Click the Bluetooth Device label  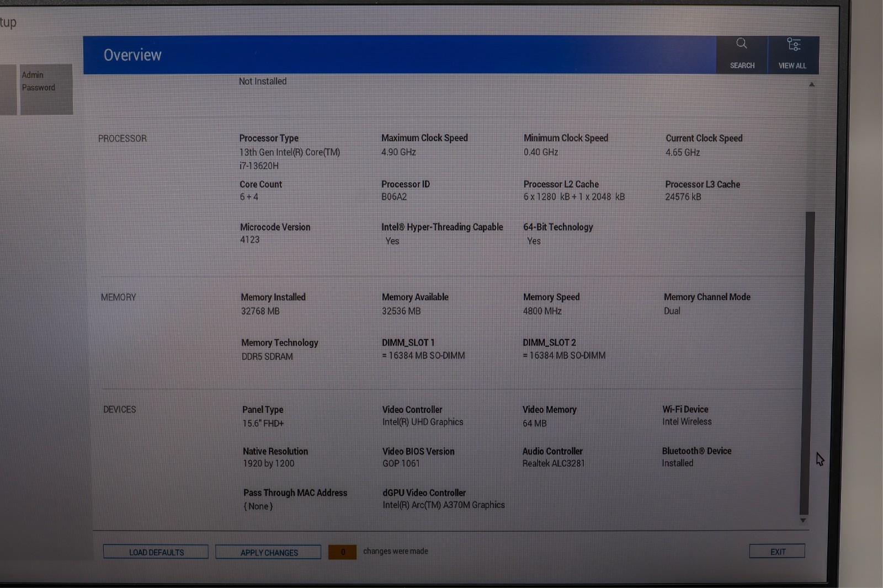(696, 451)
